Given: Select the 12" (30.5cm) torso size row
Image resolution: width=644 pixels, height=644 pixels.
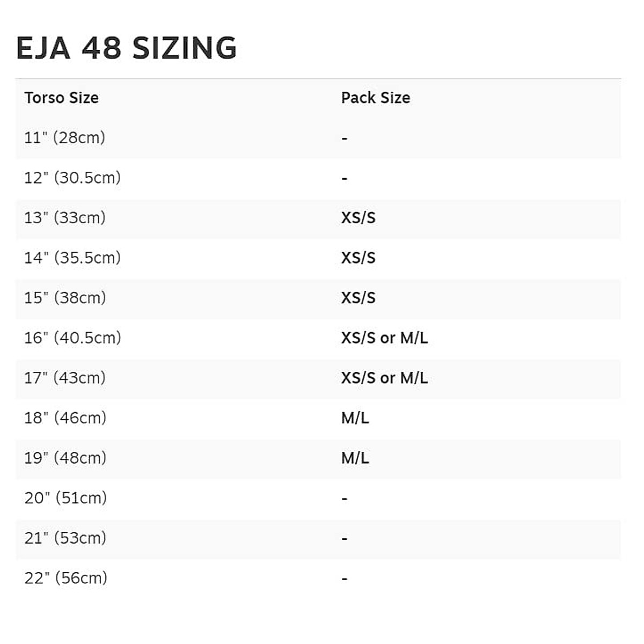Looking at the screenshot, I should [x=72, y=178].
